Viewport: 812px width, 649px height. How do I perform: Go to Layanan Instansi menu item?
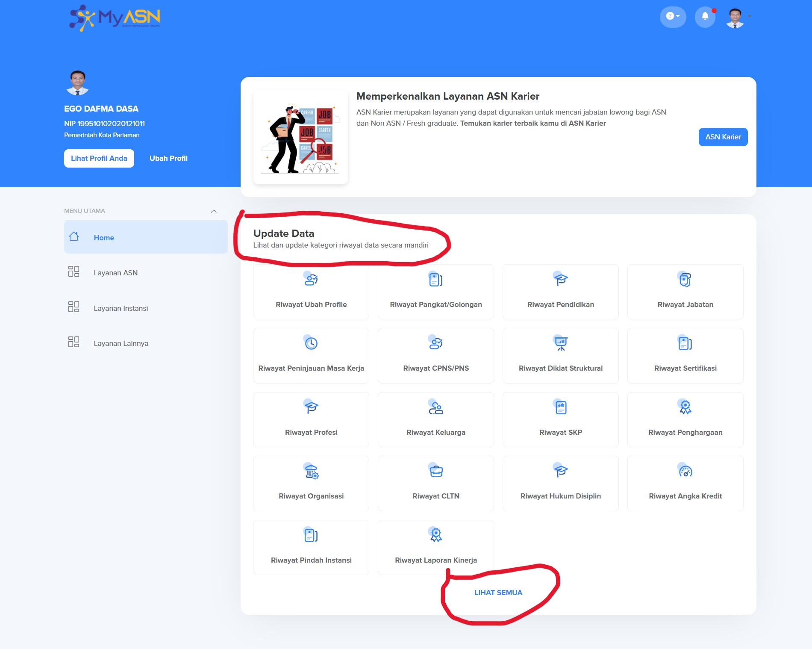tap(121, 308)
